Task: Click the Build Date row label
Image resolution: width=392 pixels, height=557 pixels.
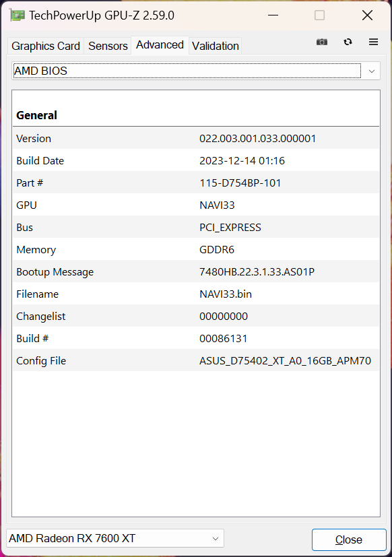Action: coord(40,160)
